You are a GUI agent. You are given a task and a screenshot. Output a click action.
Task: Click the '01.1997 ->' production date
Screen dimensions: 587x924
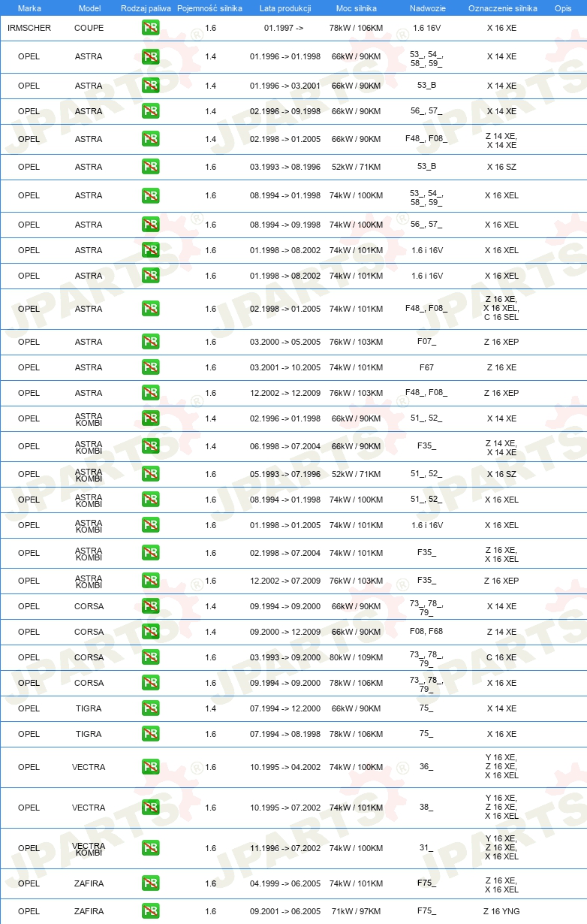[x=284, y=28]
